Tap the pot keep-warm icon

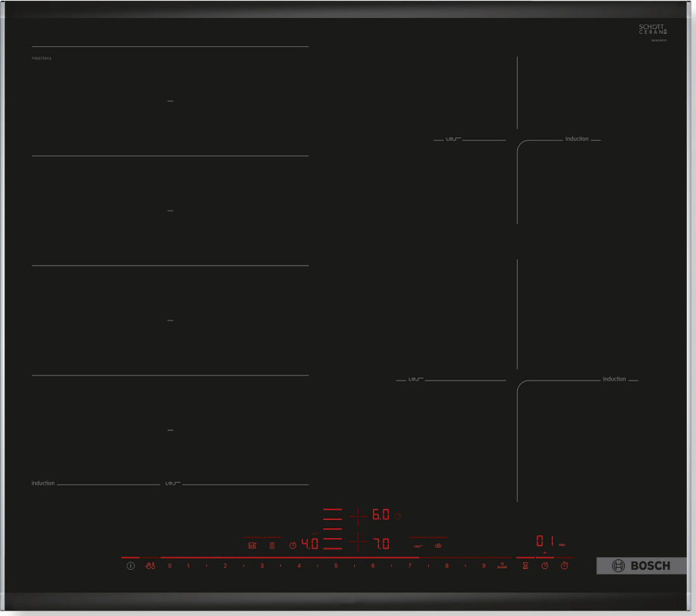click(438, 546)
